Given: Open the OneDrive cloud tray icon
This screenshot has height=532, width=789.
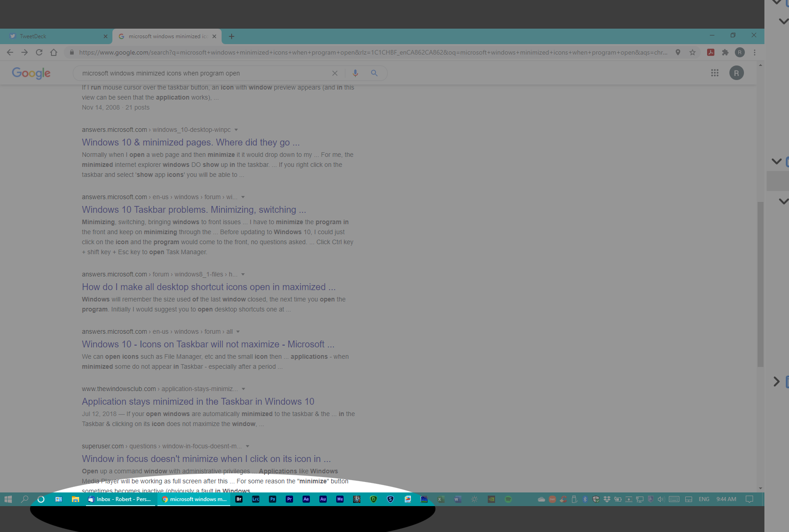Looking at the screenshot, I should coord(541,499).
